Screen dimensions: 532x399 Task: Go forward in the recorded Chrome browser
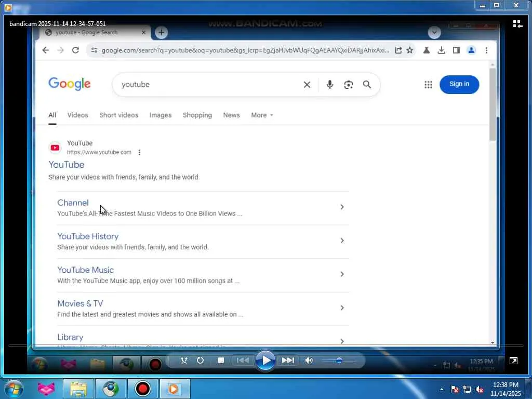click(60, 50)
